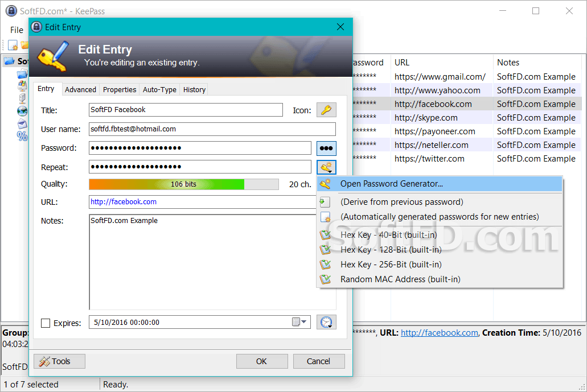View the History tab
The height and width of the screenshot is (392, 587).
(194, 90)
